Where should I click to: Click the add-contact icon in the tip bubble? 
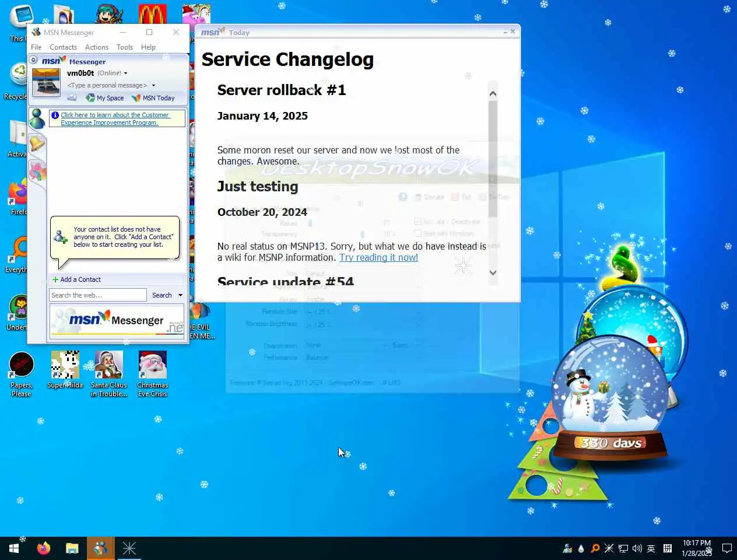pos(61,237)
